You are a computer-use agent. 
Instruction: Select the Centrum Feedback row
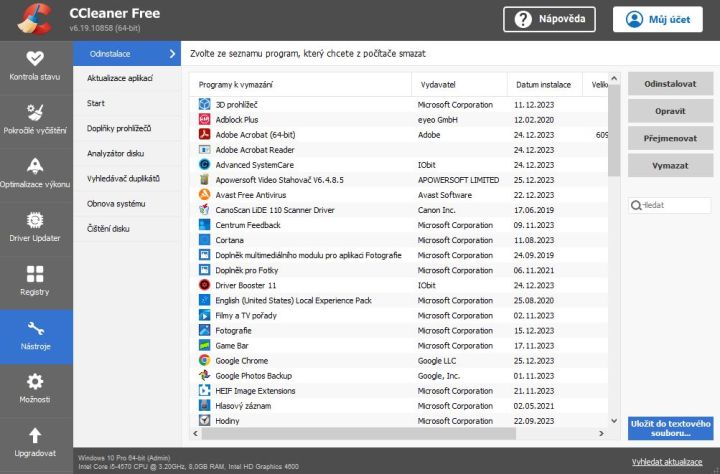[x=399, y=225]
